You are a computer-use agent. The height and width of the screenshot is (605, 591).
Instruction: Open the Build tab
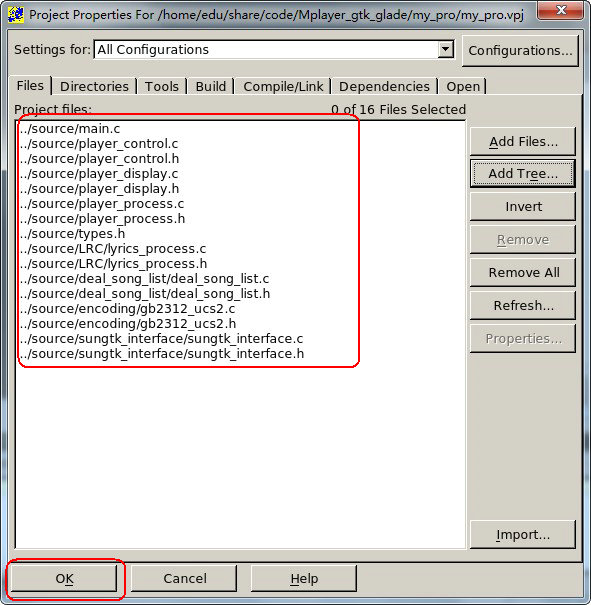click(x=211, y=86)
